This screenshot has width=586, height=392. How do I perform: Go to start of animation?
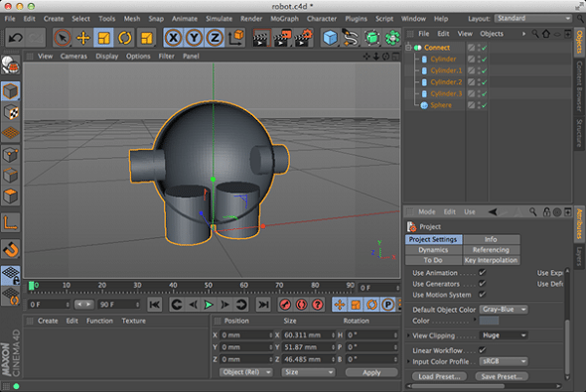click(x=154, y=305)
